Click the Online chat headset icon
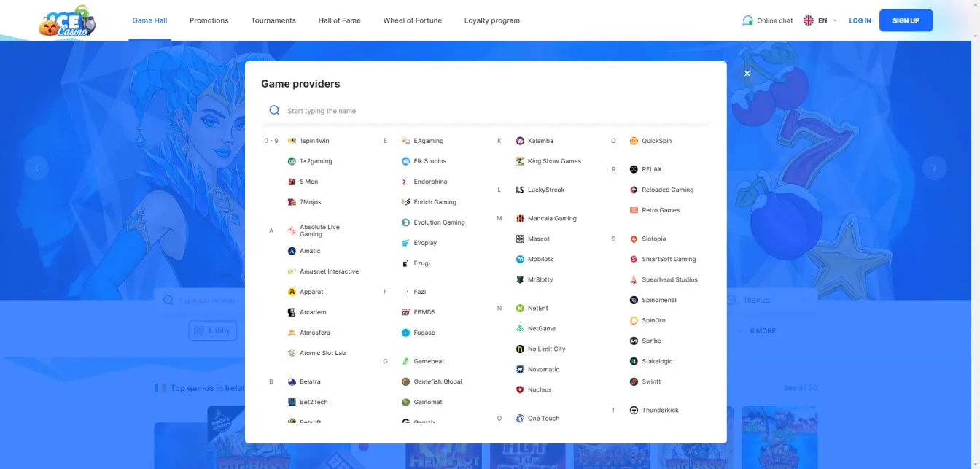This screenshot has height=469, width=980. pyautogui.click(x=747, y=20)
